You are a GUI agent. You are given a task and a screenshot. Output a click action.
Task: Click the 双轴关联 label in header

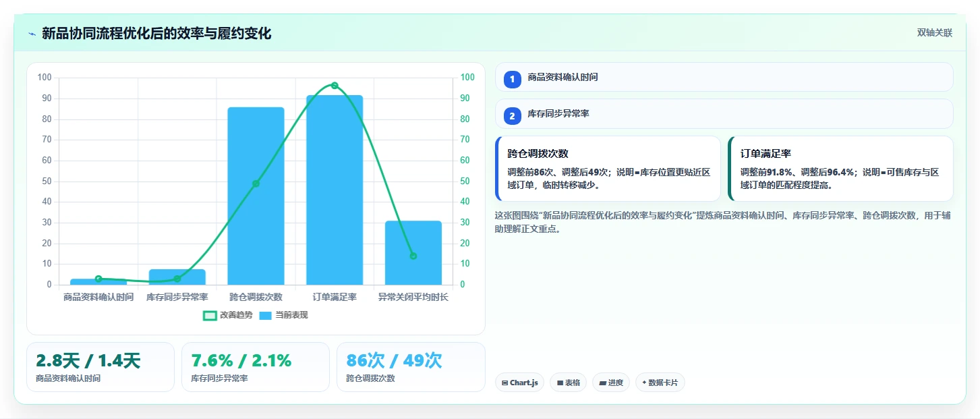click(x=934, y=32)
